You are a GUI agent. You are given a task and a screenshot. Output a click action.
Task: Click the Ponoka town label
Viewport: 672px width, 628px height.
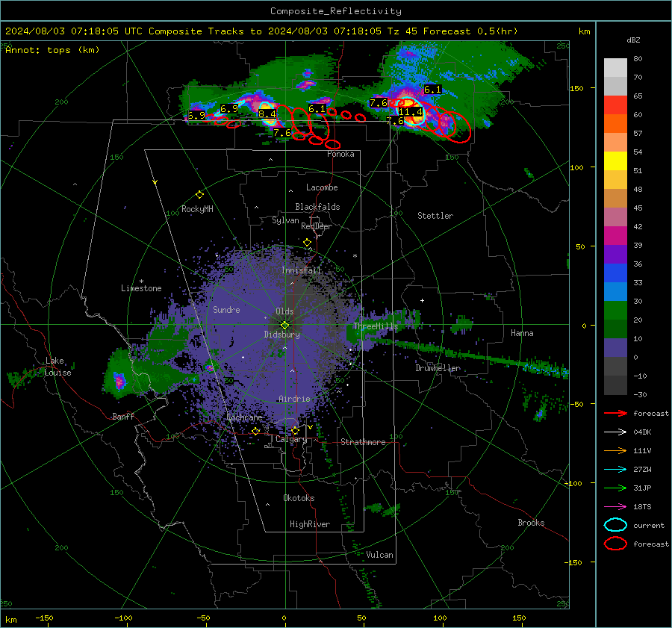coord(340,154)
